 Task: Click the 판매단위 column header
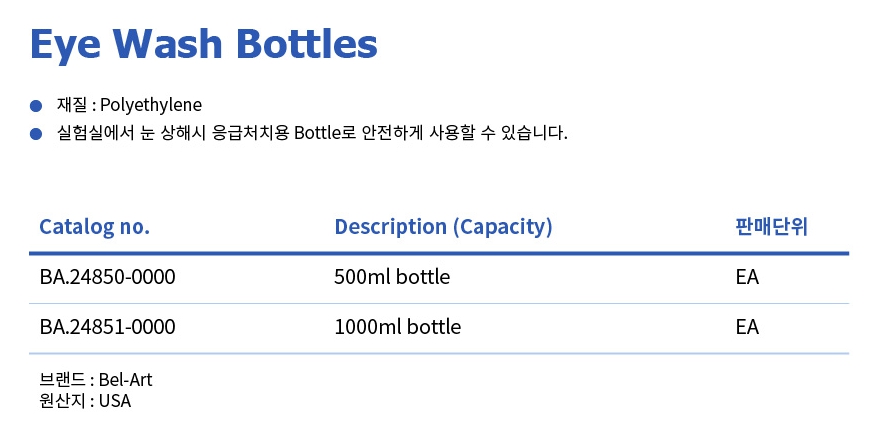[x=771, y=227]
